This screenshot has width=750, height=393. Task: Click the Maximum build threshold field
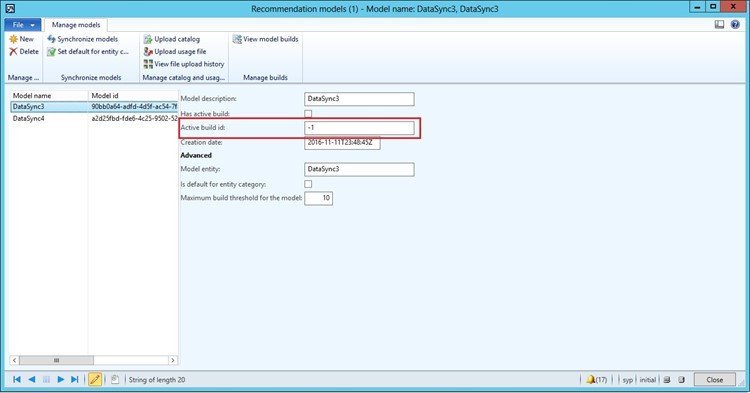coord(319,198)
